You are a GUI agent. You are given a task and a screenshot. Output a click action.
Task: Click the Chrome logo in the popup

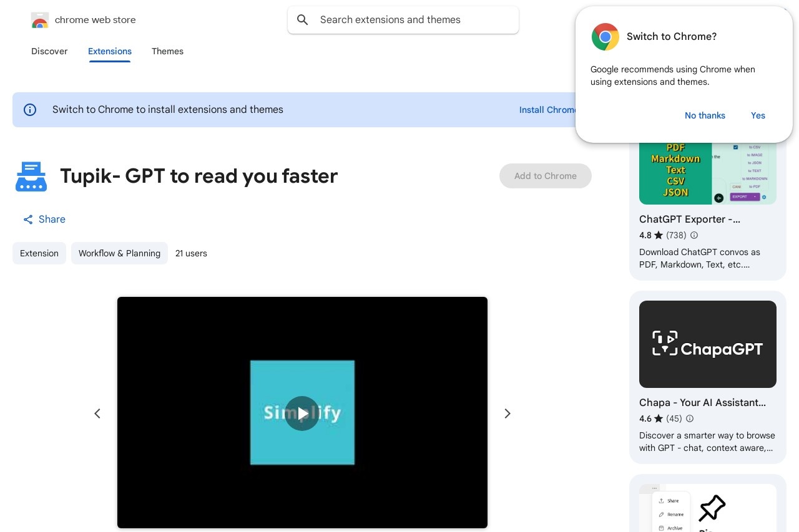pyautogui.click(x=605, y=37)
